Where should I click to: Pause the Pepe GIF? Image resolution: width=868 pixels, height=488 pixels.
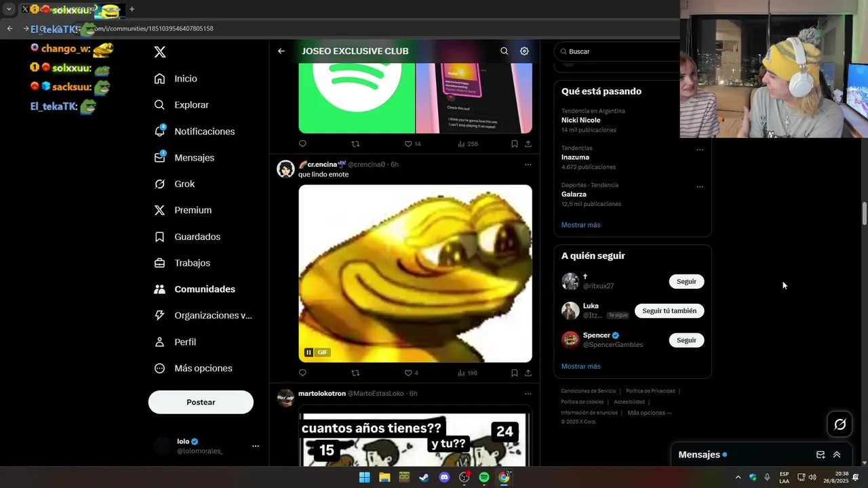tap(309, 352)
